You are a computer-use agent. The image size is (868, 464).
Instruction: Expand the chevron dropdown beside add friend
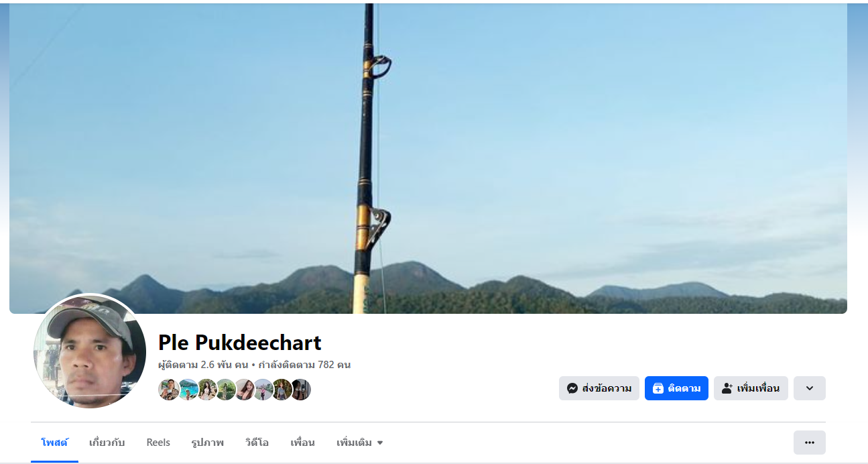point(810,388)
